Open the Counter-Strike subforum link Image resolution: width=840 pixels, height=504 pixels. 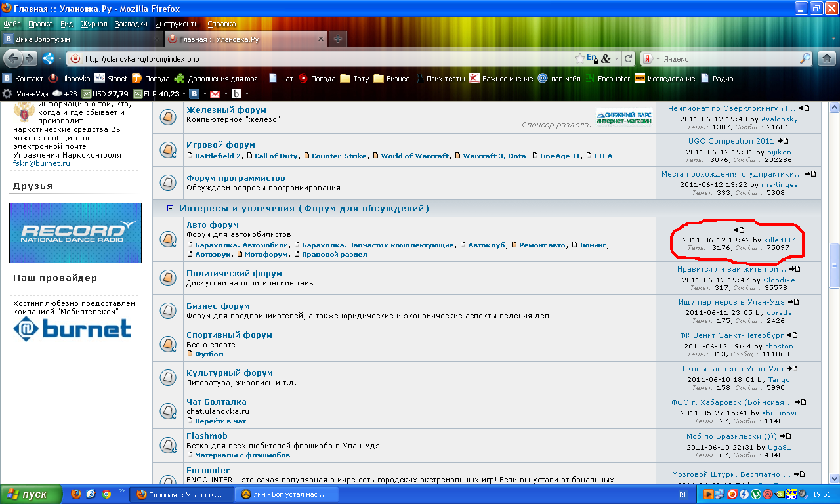[x=339, y=156]
